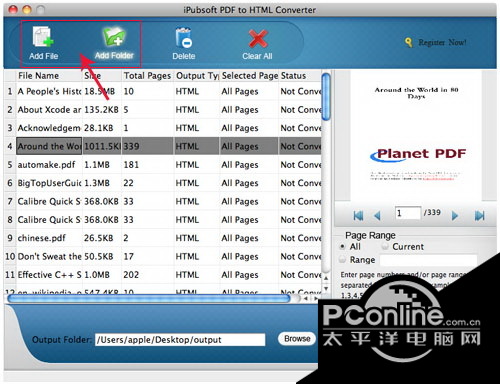Image resolution: width=500 pixels, height=384 pixels.
Task: Click the Add Folder icon
Action: click(114, 37)
